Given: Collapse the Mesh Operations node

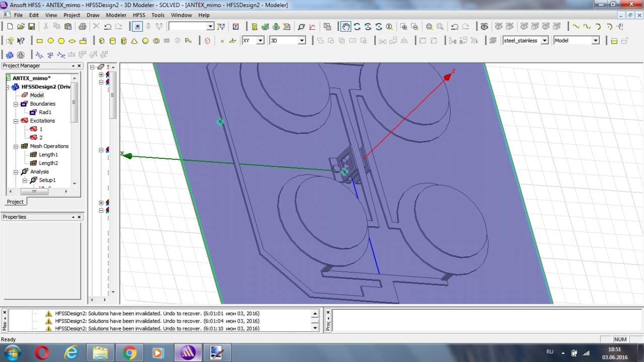Looking at the screenshot, I should tap(16, 146).
